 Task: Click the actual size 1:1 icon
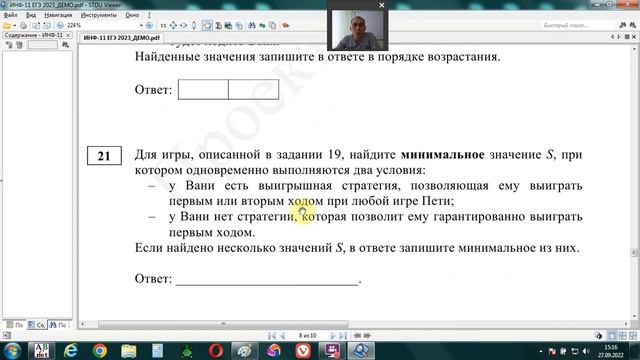point(163,25)
